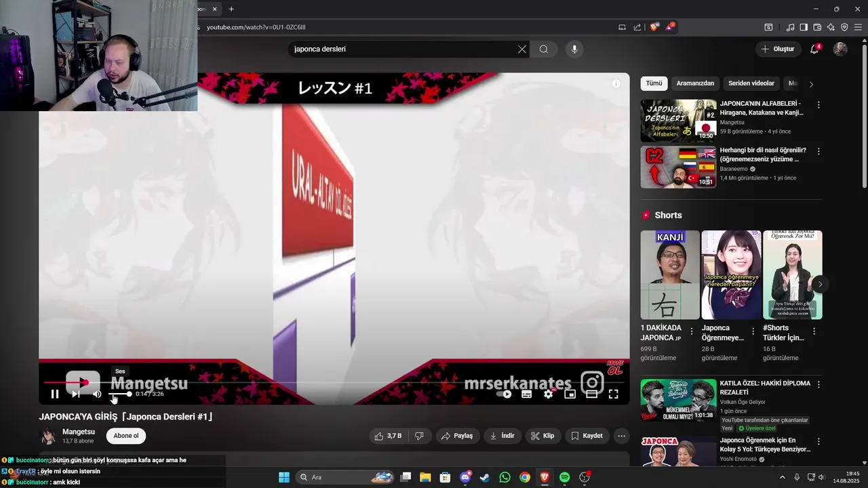Open options for JAPONCA'NIN ALFABELERİ video

point(818,105)
